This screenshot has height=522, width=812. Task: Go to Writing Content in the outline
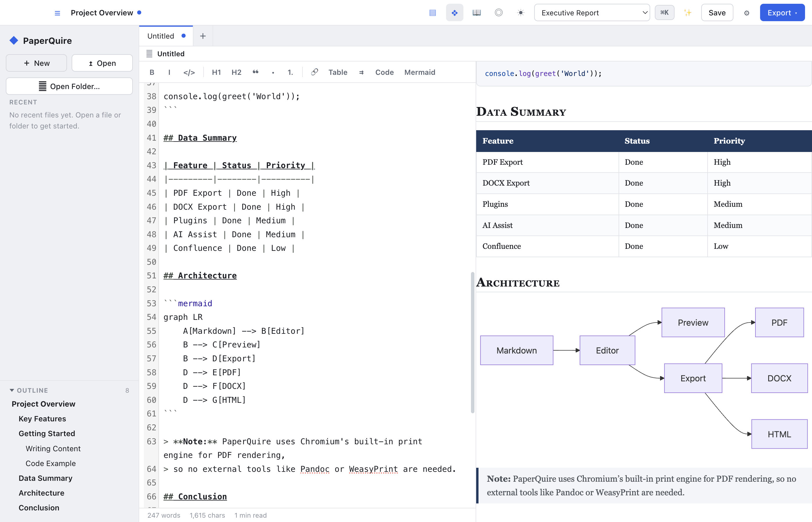(53, 448)
